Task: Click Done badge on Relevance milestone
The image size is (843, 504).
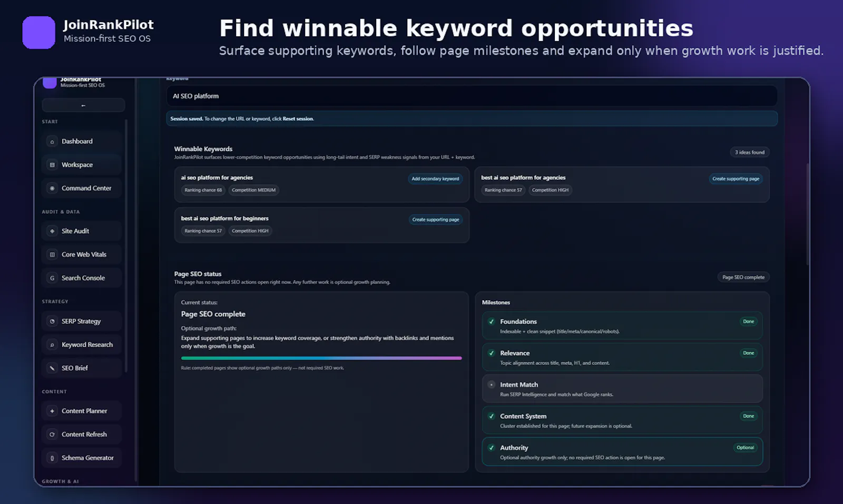Action: (748, 353)
